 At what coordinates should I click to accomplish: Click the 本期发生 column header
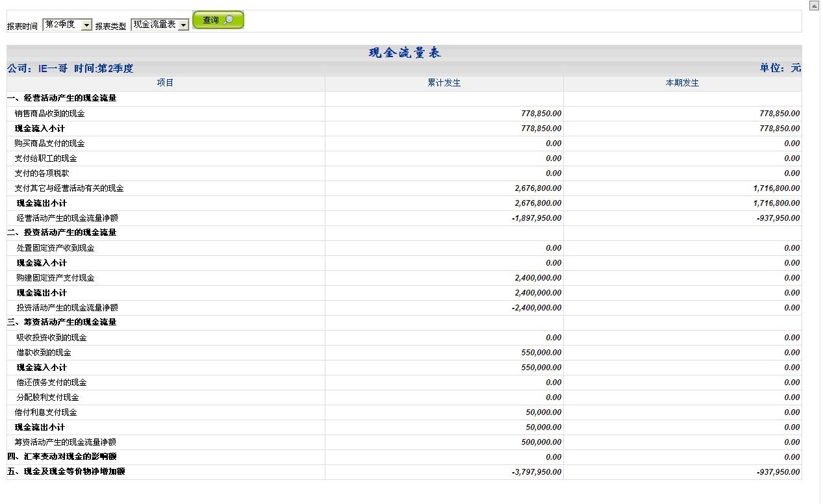(x=683, y=83)
